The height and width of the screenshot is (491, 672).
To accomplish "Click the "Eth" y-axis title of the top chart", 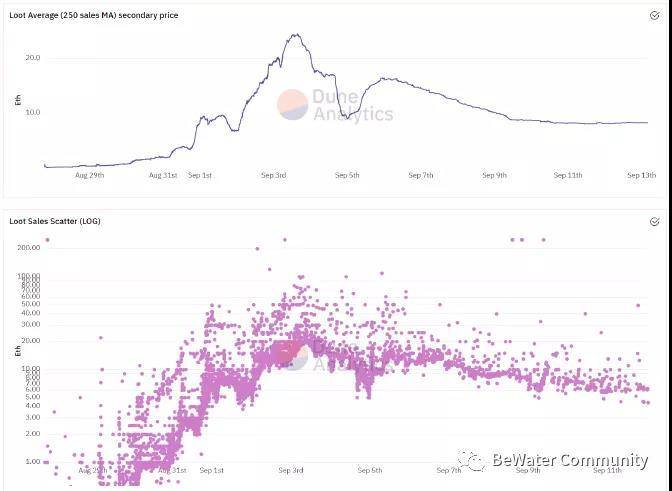I will (x=17, y=100).
